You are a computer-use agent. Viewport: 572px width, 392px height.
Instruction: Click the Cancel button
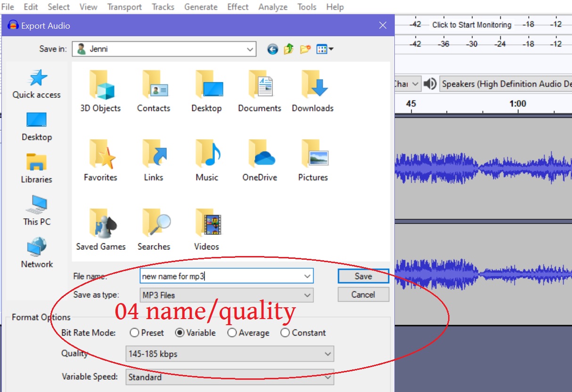pos(363,295)
